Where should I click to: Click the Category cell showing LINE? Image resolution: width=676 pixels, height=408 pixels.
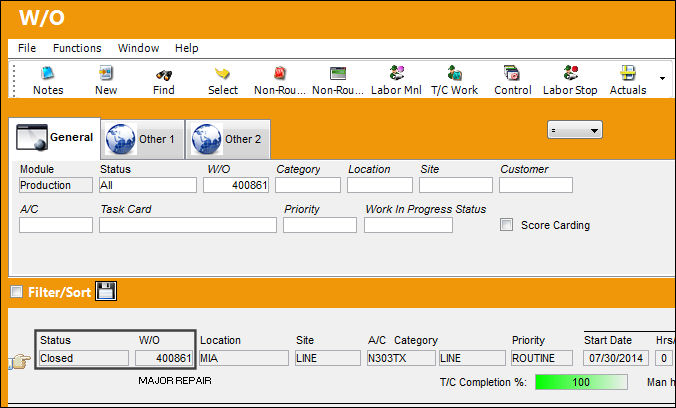point(472,358)
